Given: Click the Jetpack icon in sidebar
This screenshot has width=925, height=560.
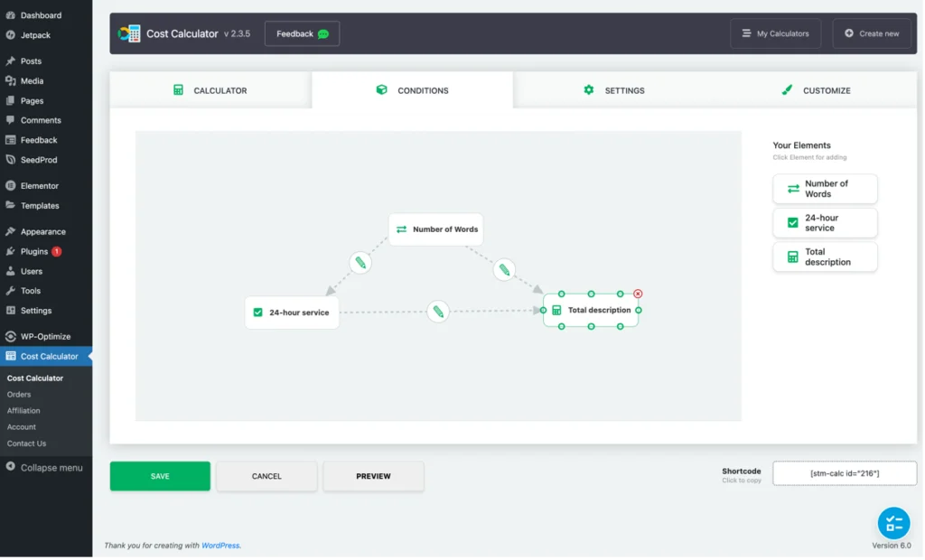Looking at the screenshot, I should pyautogui.click(x=11, y=35).
